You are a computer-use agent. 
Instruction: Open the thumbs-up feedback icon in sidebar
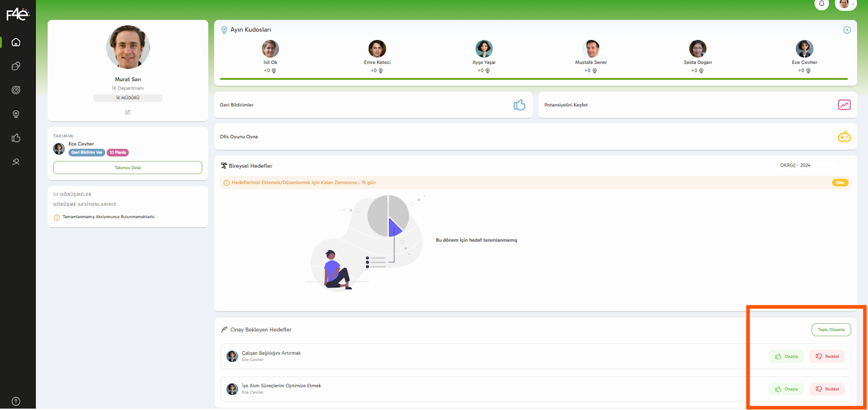coord(16,138)
